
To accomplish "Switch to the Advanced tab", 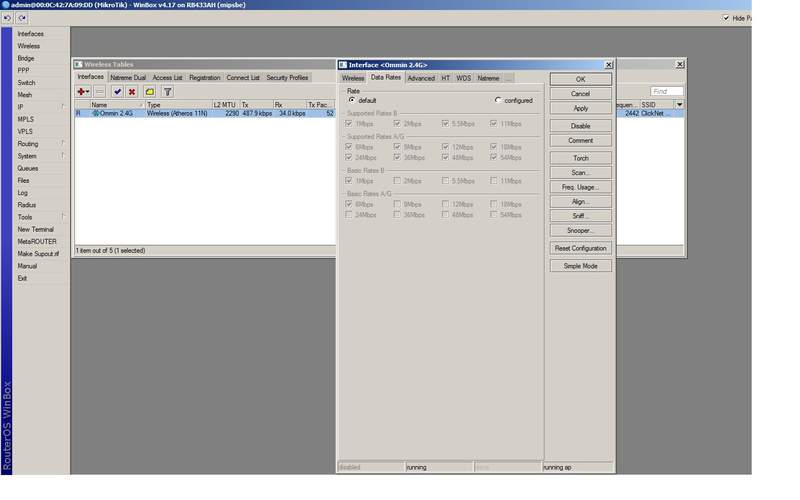I will [421, 78].
